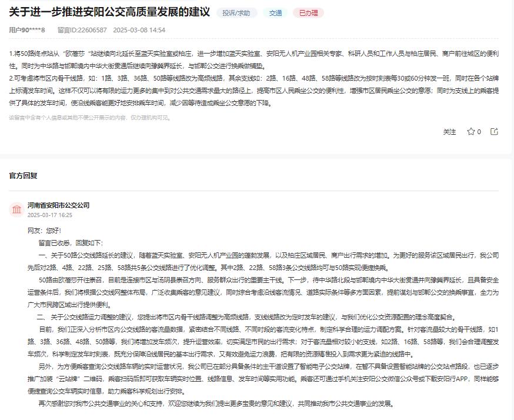Click the favorite count "0" next to star
This screenshot has width=514, height=420.
479,132
